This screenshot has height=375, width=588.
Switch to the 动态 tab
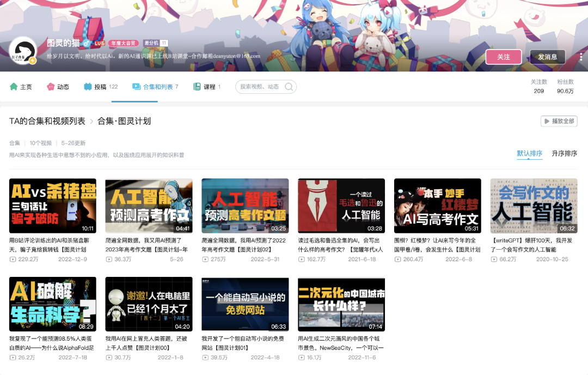click(58, 87)
